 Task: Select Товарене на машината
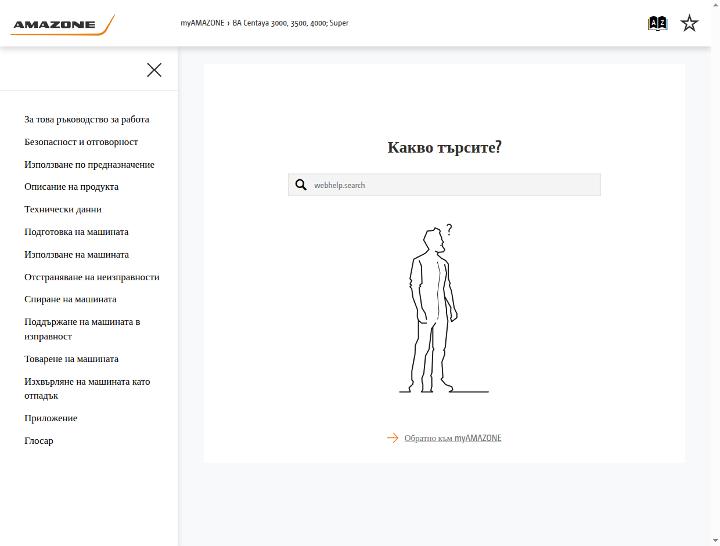[x=72, y=359]
